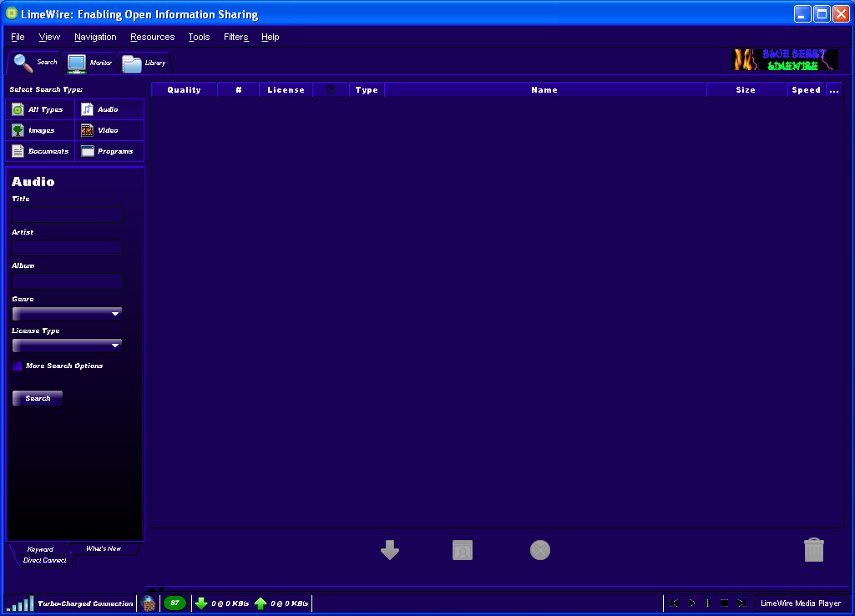855x616 pixels.
Task: Click the Artist input field
Action: click(x=67, y=248)
